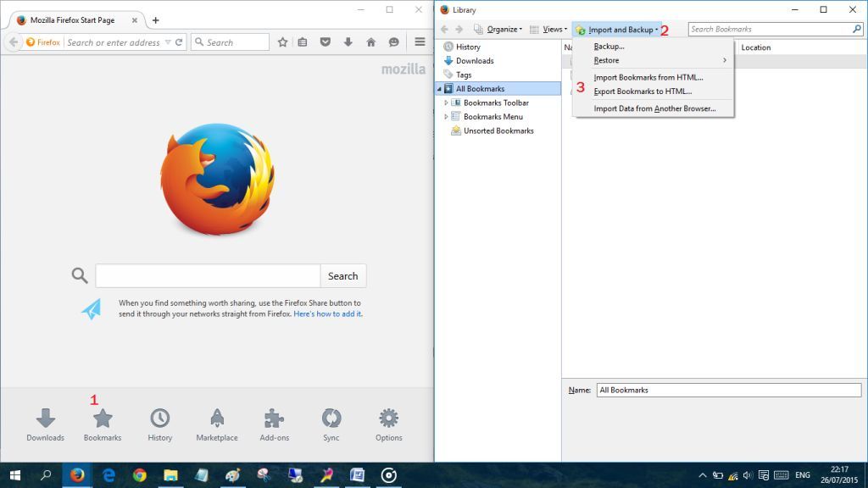Click the volume icon in system tray
The image size is (868, 488).
click(x=748, y=475)
